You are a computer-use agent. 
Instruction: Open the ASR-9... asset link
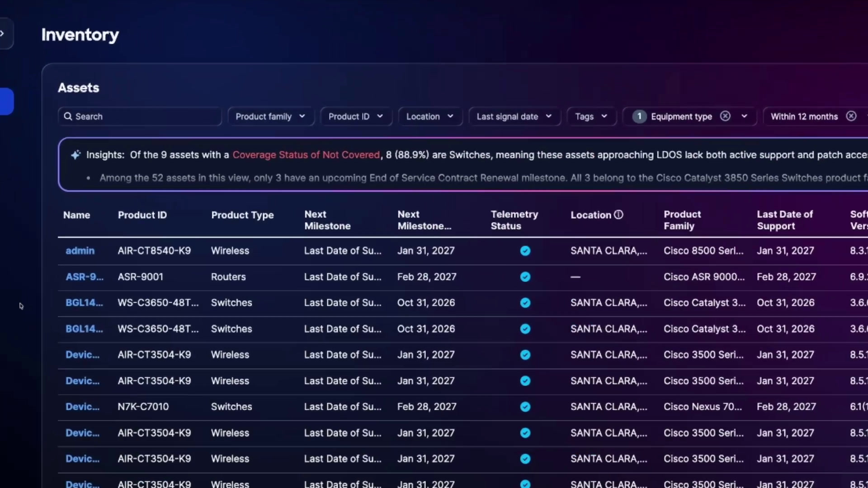tap(85, 277)
